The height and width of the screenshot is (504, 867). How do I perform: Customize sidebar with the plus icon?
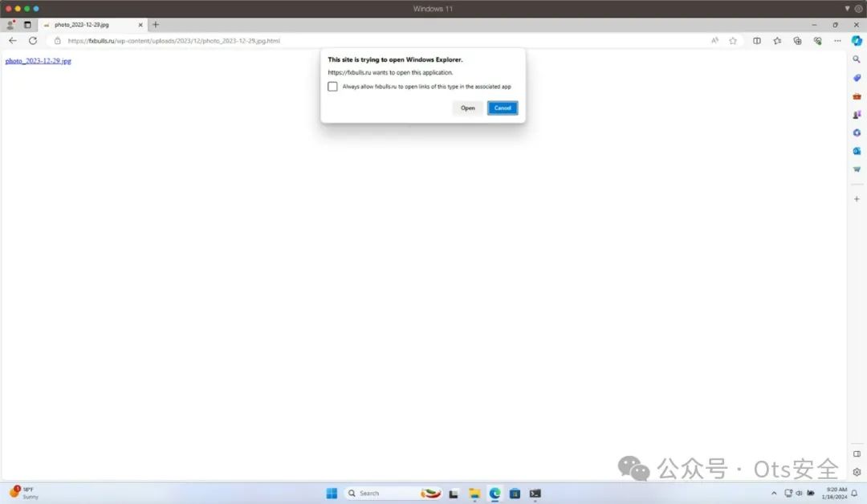(857, 199)
